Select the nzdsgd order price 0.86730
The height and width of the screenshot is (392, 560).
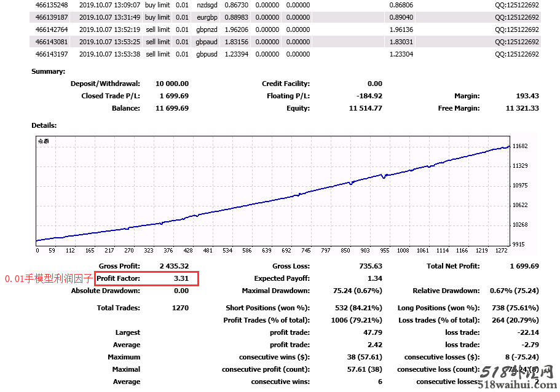tap(237, 5)
